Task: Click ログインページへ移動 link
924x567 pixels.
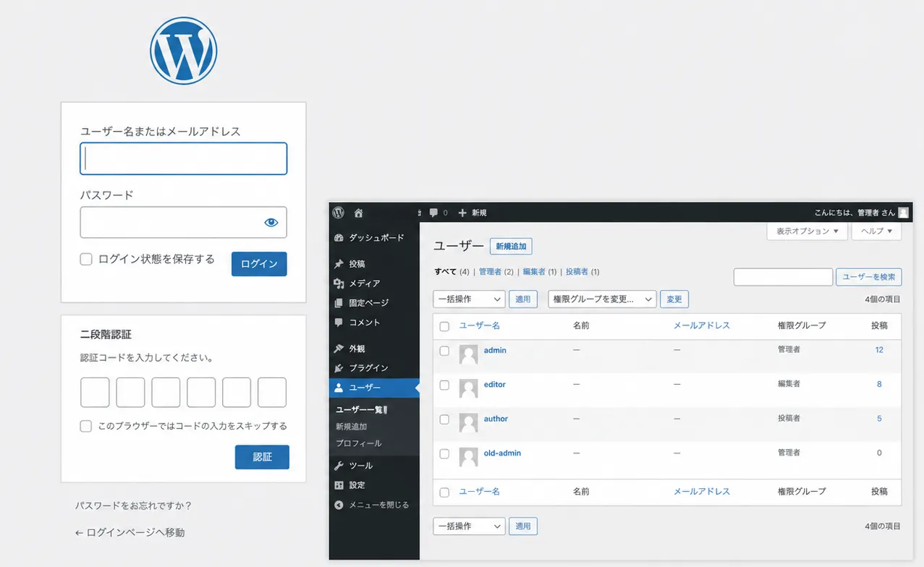Action: pyautogui.click(x=130, y=532)
